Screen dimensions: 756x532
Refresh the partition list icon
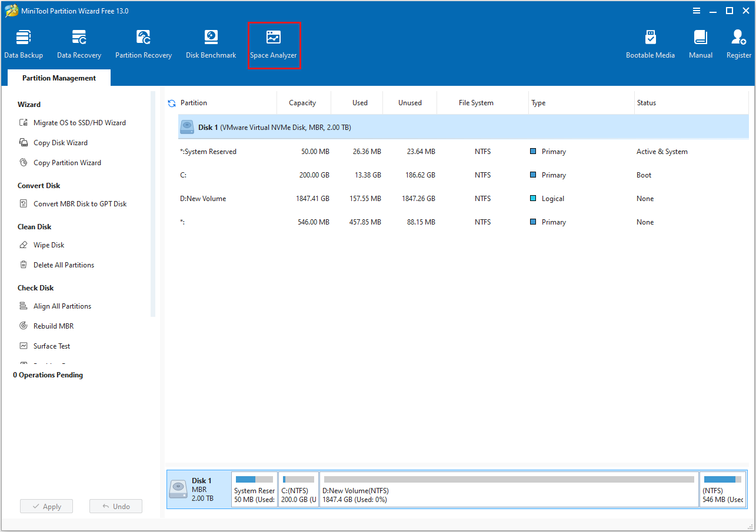pos(172,103)
